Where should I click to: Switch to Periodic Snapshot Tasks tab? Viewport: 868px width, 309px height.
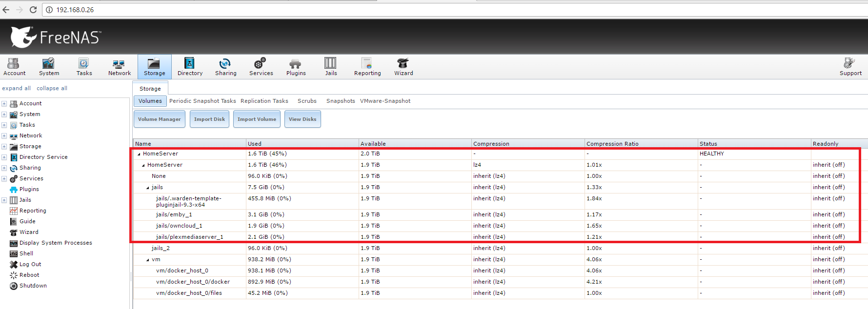click(202, 101)
